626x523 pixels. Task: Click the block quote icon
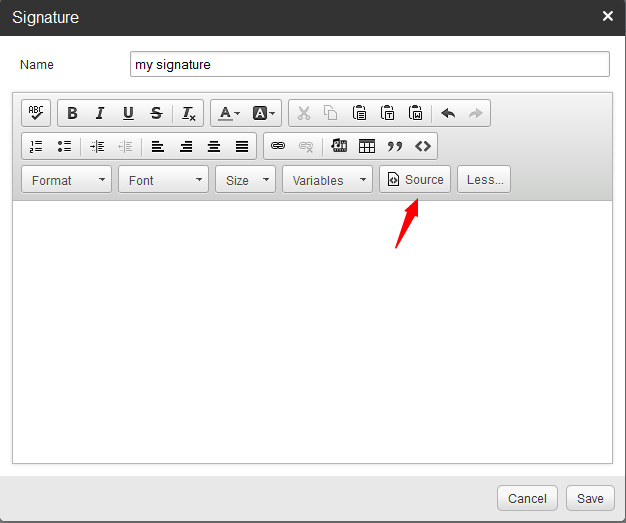click(395, 146)
